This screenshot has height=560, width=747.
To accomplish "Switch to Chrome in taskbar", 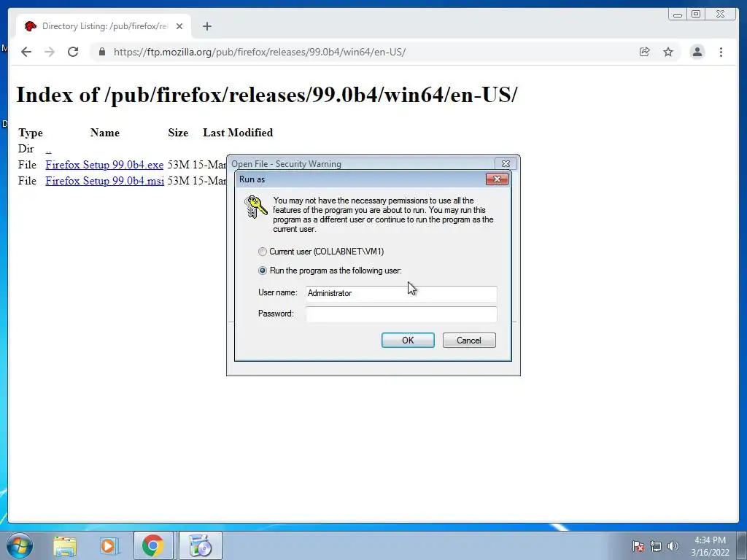I will tap(153, 545).
